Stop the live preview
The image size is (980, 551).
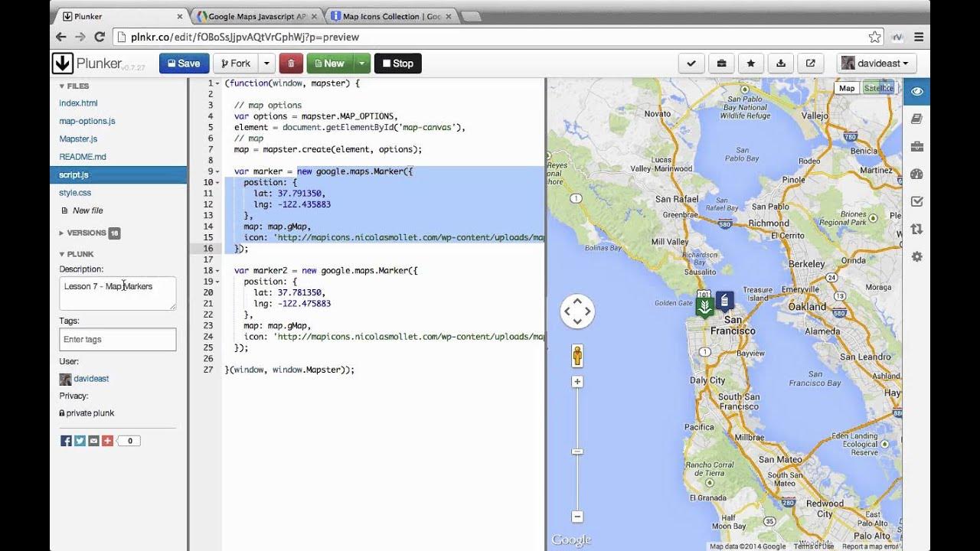(398, 64)
